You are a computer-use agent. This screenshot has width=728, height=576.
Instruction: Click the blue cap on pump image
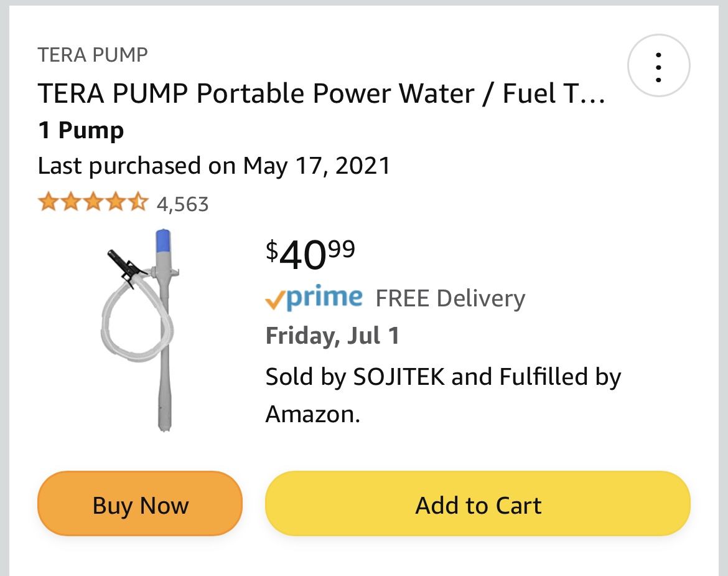163,240
